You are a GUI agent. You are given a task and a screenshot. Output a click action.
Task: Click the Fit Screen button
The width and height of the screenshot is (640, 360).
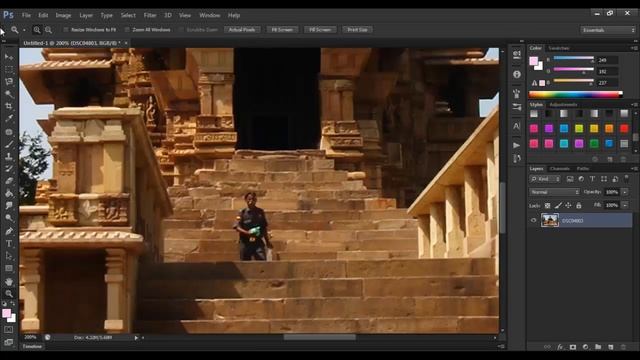pyautogui.click(x=282, y=30)
